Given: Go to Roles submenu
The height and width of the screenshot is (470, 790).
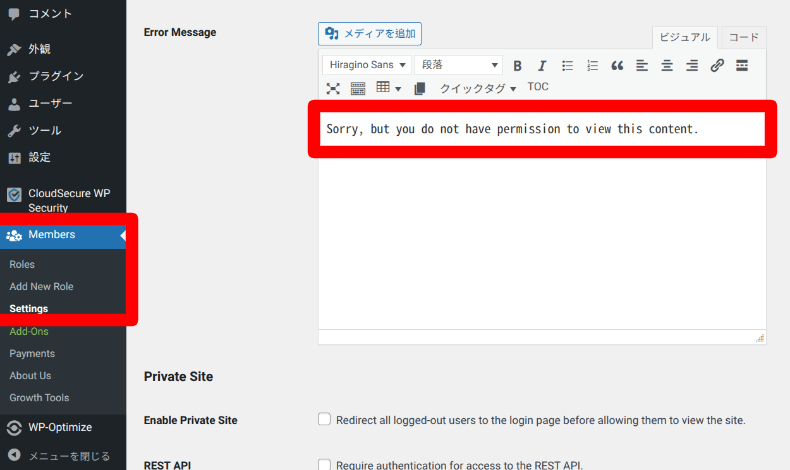Looking at the screenshot, I should pos(22,264).
